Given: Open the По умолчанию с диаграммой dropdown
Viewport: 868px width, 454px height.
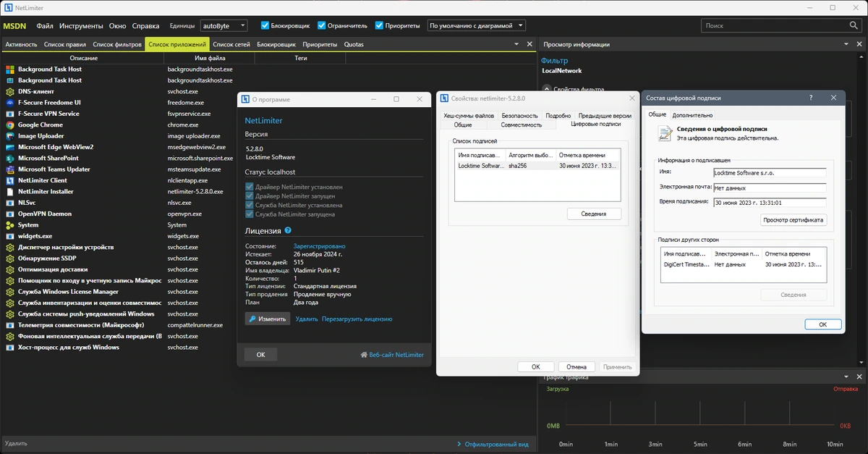Looking at the screenshot, I should 477,25.
